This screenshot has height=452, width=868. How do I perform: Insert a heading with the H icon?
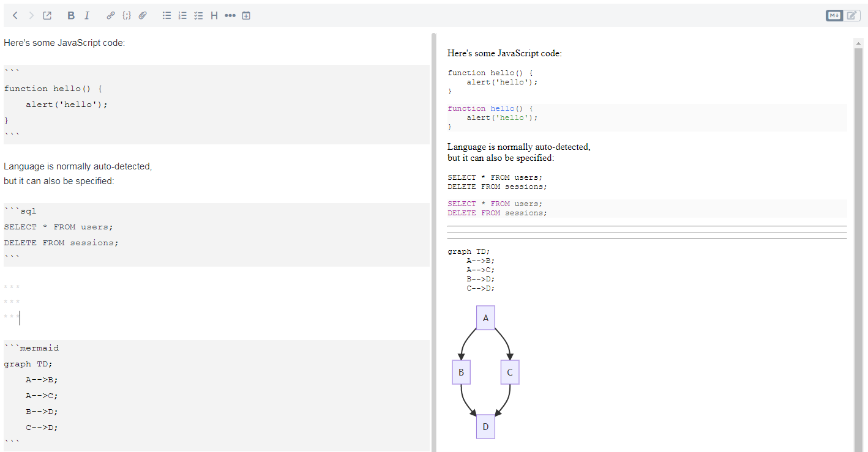(214, 15)
